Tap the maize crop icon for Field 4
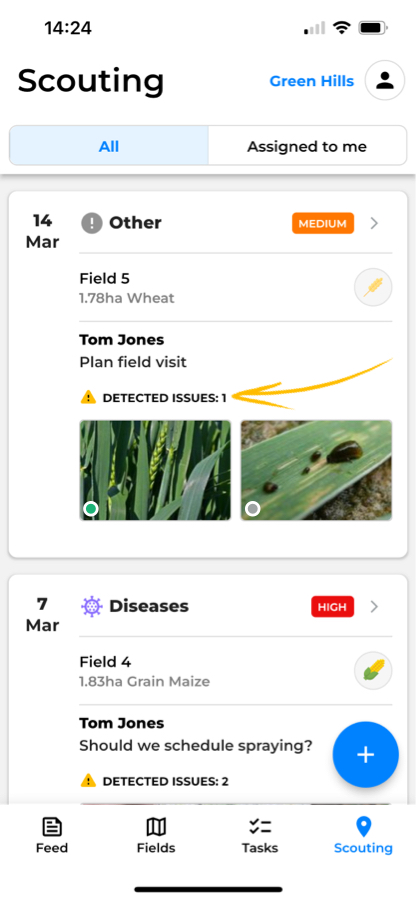 pos(373,670)
